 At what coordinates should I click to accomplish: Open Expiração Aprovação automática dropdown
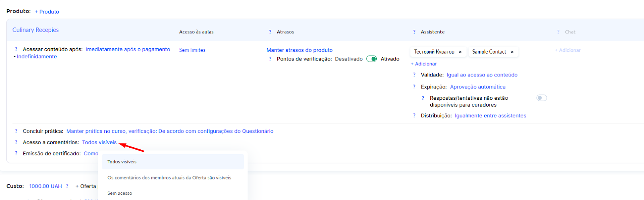[477, 87]
